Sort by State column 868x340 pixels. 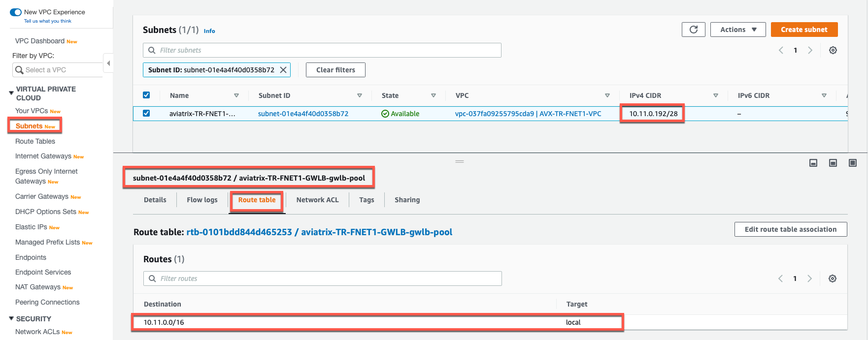434,95
